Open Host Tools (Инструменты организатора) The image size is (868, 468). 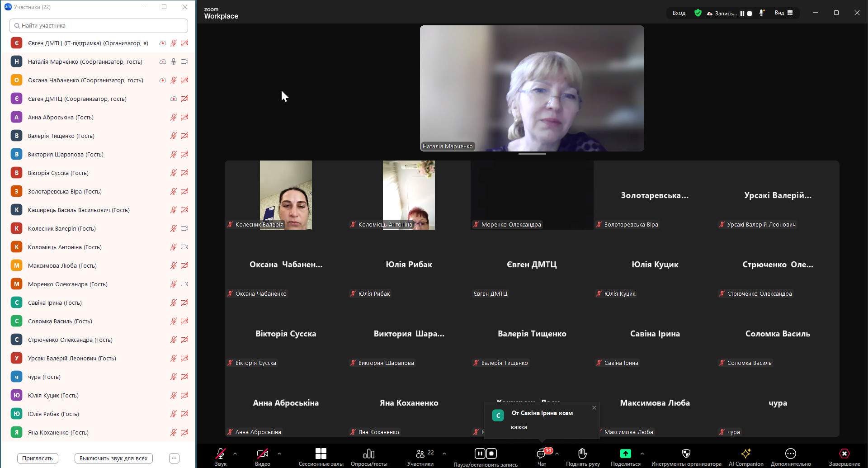[x=686, y=454]
